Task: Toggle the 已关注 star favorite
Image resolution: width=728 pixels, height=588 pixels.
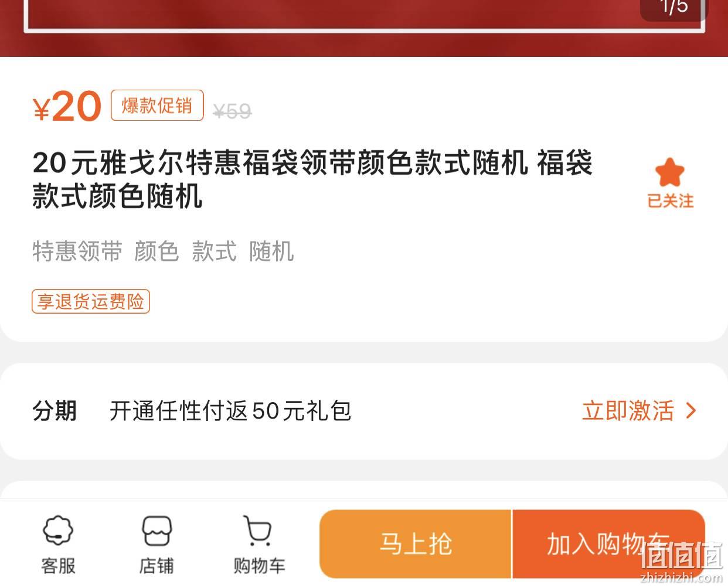Action: [669, 172]
